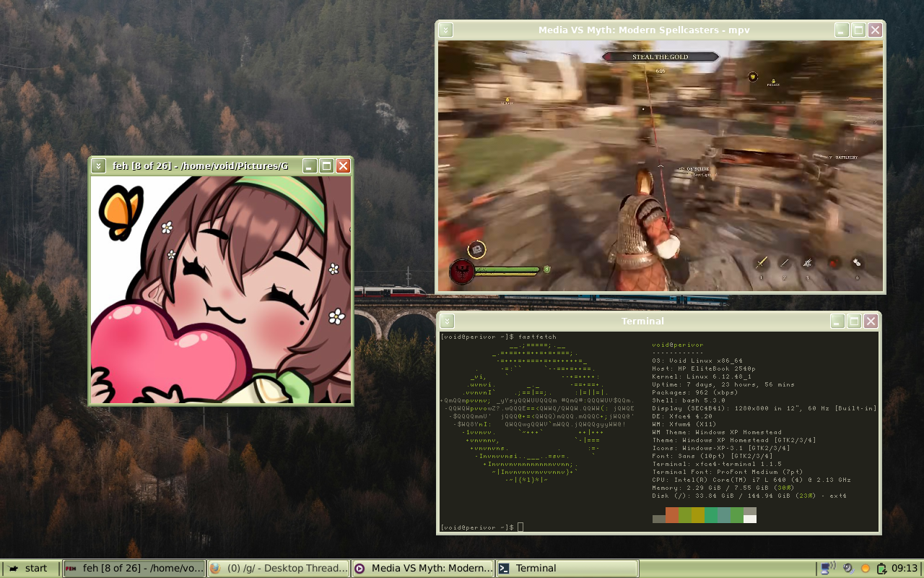Screen dimensions: 924x578
Task: Click the 'Uptime: 7 days, 23 hours' line
Action: coord(723,384)
